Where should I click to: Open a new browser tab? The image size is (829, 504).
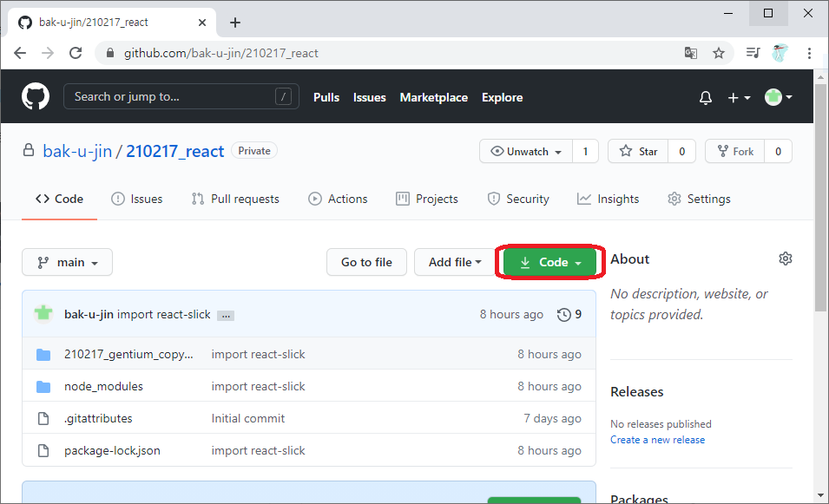pos(235,23)
